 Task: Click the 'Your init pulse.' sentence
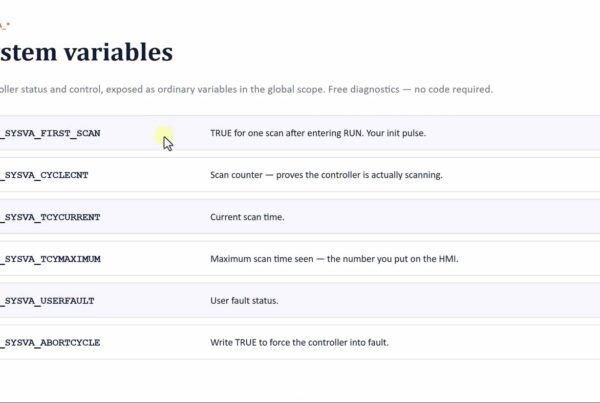396,133
